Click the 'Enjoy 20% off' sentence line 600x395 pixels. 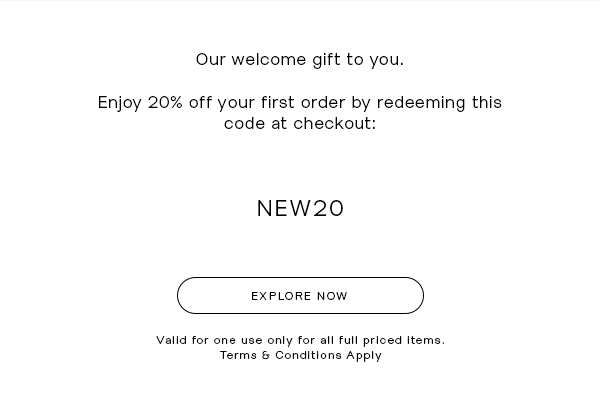pyautogui.click(x=300, y=103)
